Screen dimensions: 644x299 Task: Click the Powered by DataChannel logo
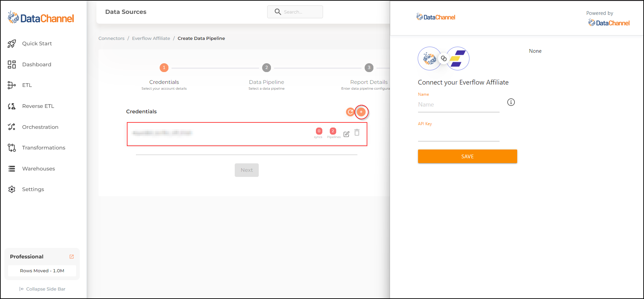point(609,23)
